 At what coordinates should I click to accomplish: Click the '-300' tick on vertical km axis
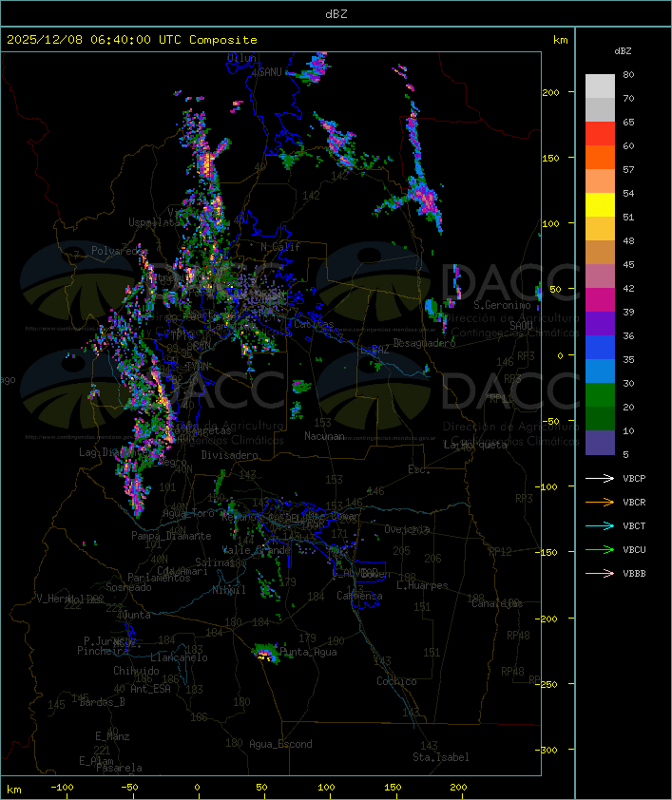[548, 750]
